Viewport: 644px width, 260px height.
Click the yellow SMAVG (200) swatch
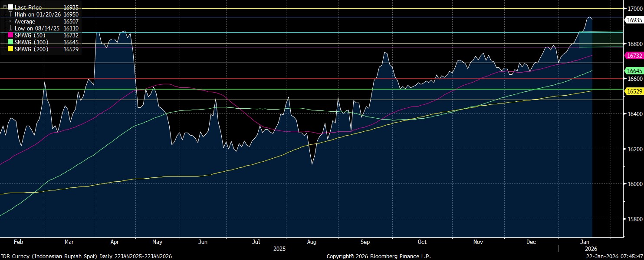(10, 49)
